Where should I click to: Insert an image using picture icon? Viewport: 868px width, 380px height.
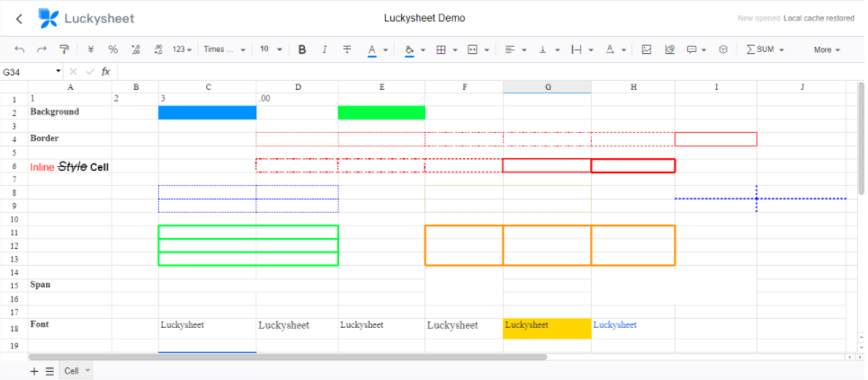coord(646,49)
